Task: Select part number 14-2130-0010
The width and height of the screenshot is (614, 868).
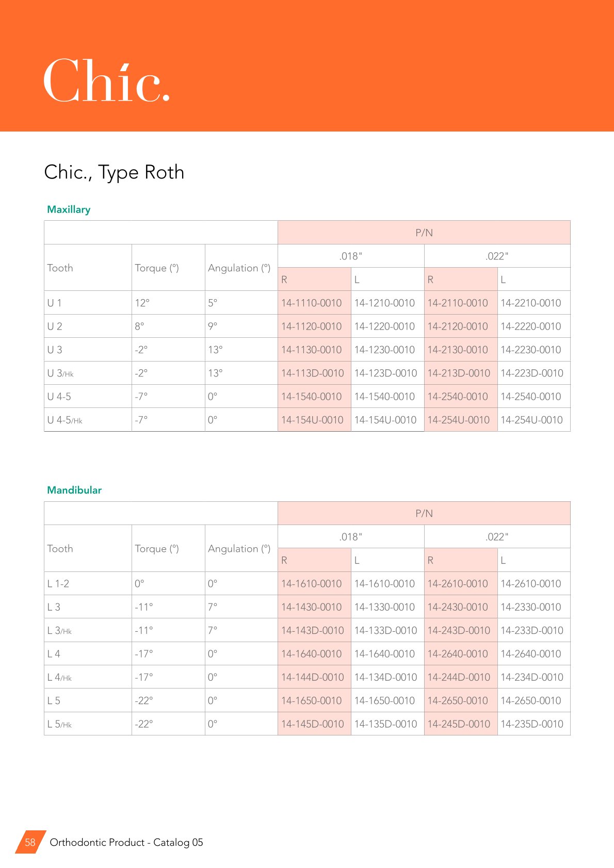Action: (x=458, y=350)
